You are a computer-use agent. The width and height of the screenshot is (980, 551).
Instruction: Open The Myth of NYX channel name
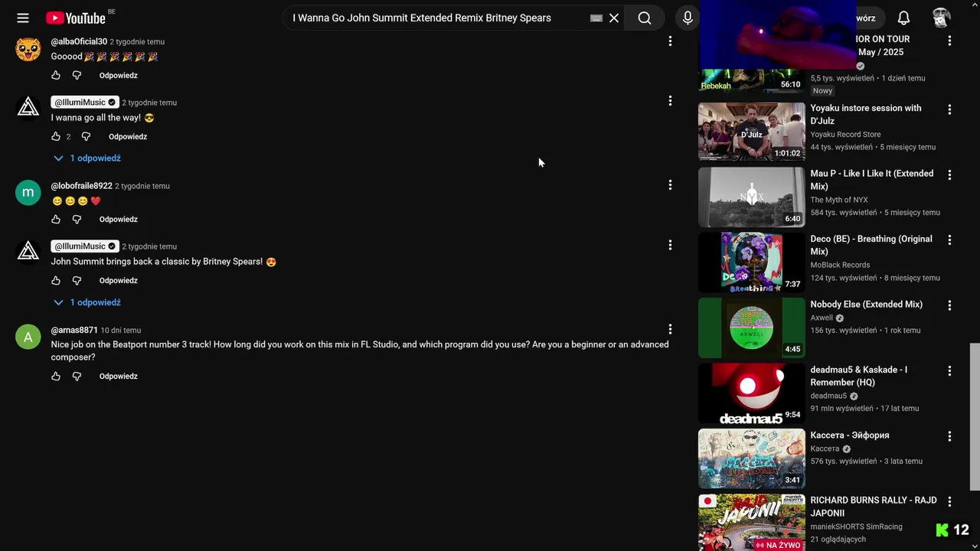(839, 200)
